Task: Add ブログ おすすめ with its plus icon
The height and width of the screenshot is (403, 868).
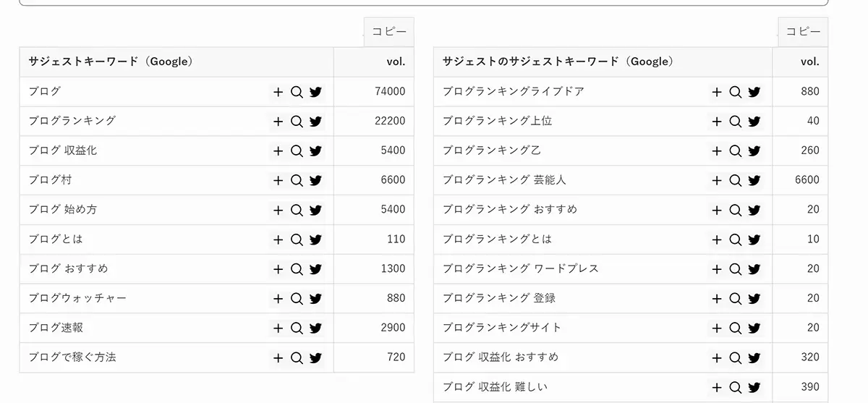Action: coord(278,269)
